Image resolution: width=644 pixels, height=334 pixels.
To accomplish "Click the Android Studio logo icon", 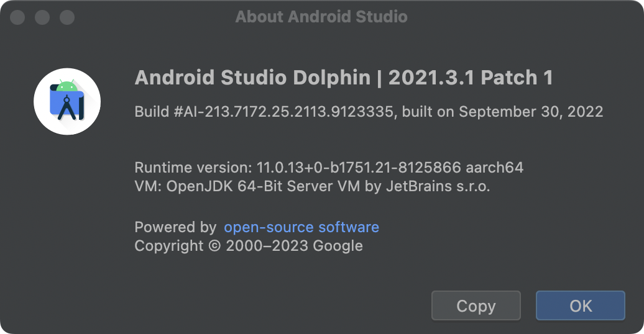I will pyautogui.click(x=67, y=101).
